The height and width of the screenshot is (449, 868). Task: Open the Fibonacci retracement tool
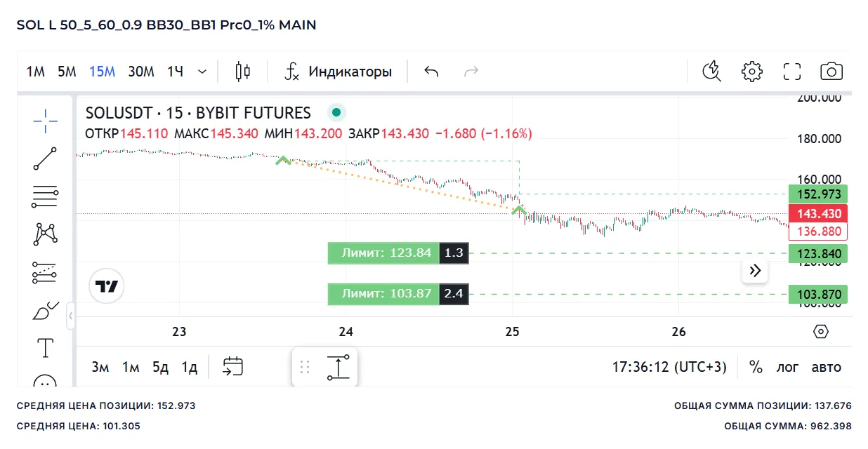(x=46, y=197)
